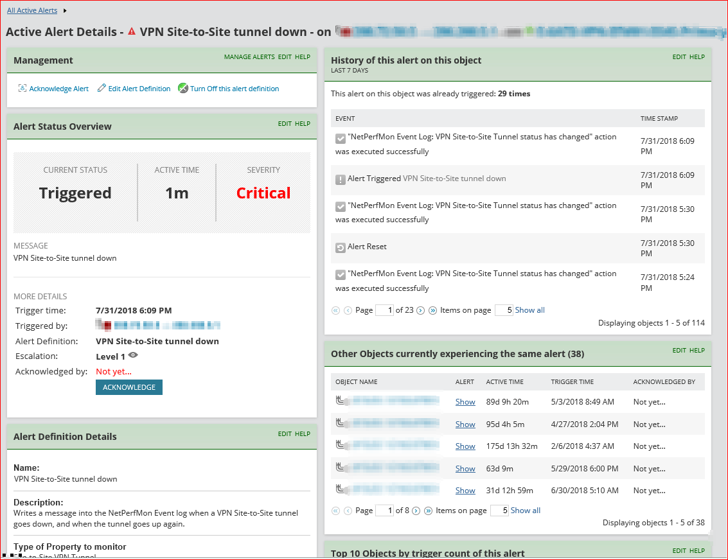Viewport: 728px width, 560px height.
Task: Click the blue ACKNOWLEDGE button
Action: [x=129, y=387]
